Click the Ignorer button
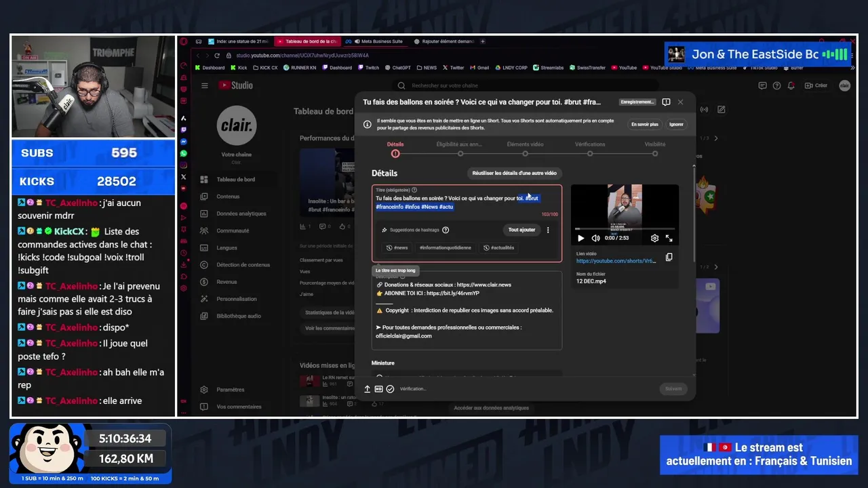 click(676, 125)
